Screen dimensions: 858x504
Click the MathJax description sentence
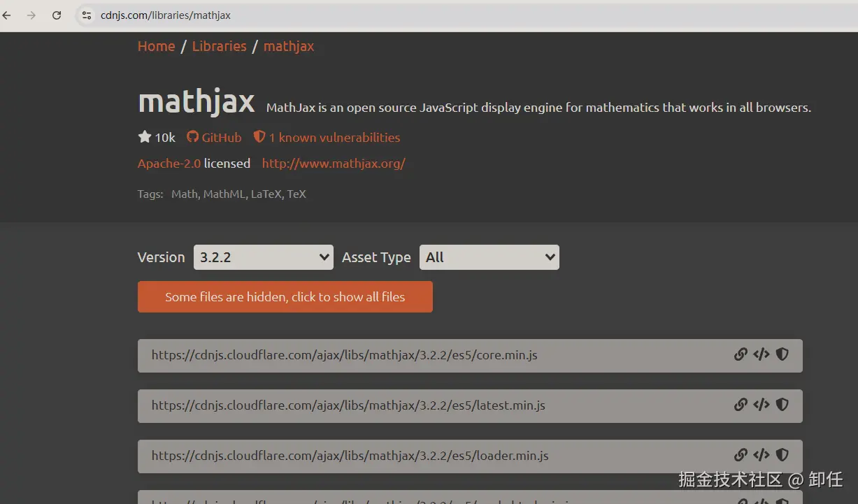tap(538, 108)
